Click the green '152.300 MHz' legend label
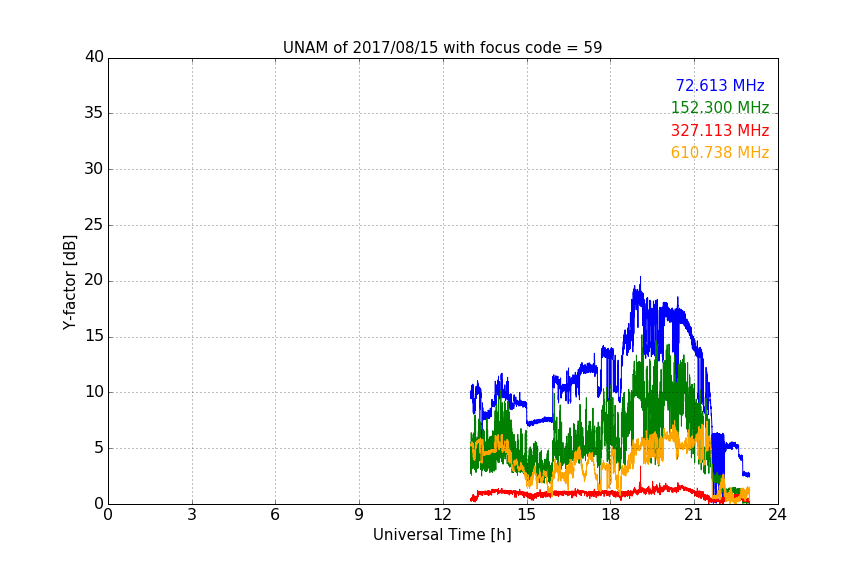 720,107
